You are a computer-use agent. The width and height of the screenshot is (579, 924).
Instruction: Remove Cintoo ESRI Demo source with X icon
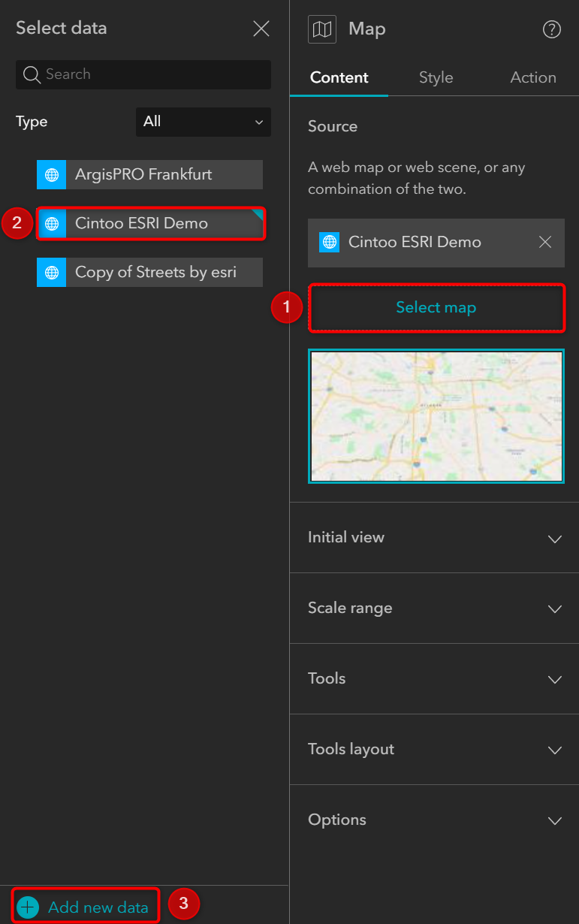point(545,242)
